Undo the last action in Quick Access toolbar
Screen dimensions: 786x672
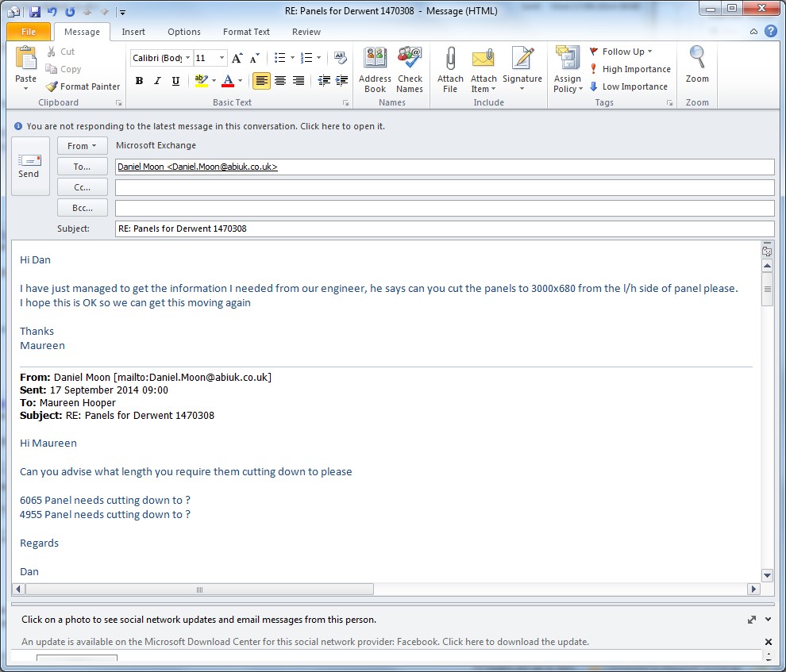point(52,11)
